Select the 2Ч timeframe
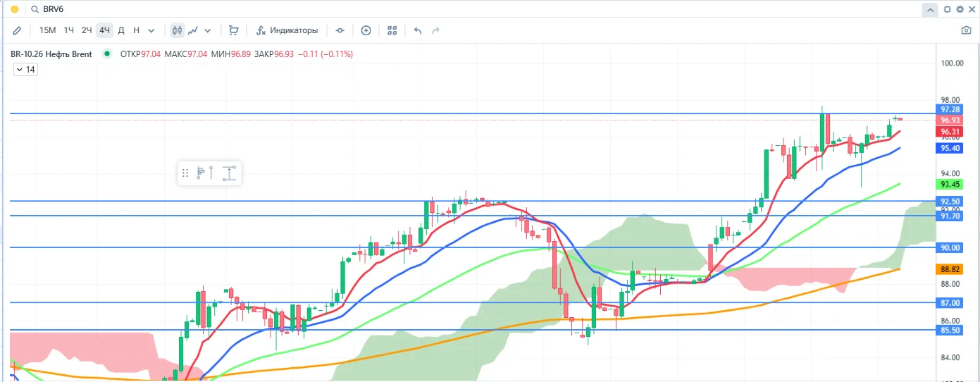 pos(86,30)
